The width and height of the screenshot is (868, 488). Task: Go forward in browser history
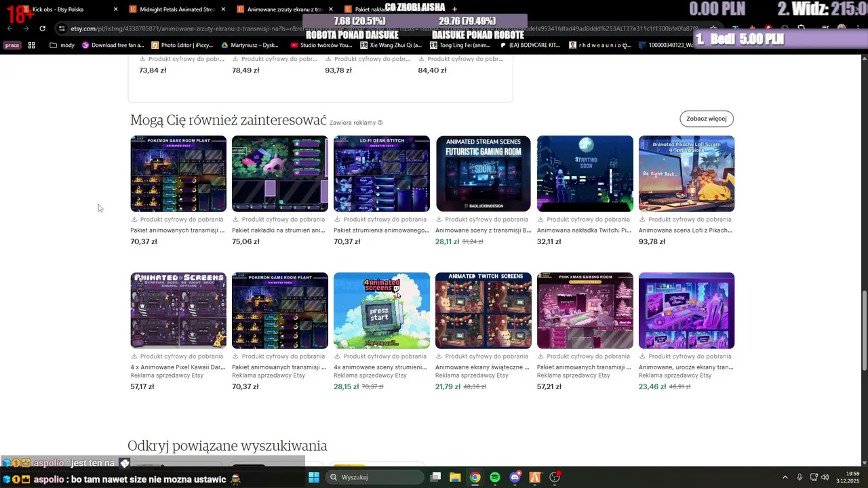coord(26,28)
